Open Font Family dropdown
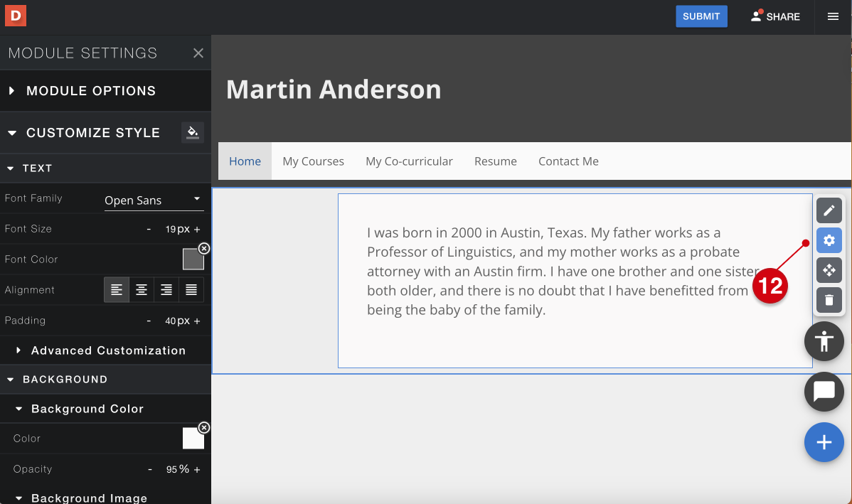Image resolution: width=852 pixels, height=504 pixels. coord(154,200)
